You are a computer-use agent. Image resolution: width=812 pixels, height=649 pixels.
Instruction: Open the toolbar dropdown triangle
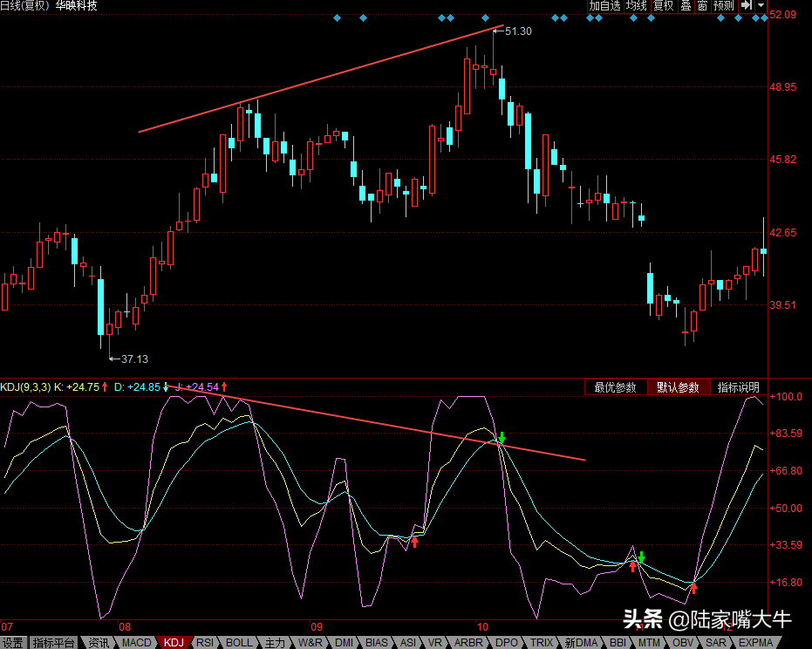tap(761, 6)
